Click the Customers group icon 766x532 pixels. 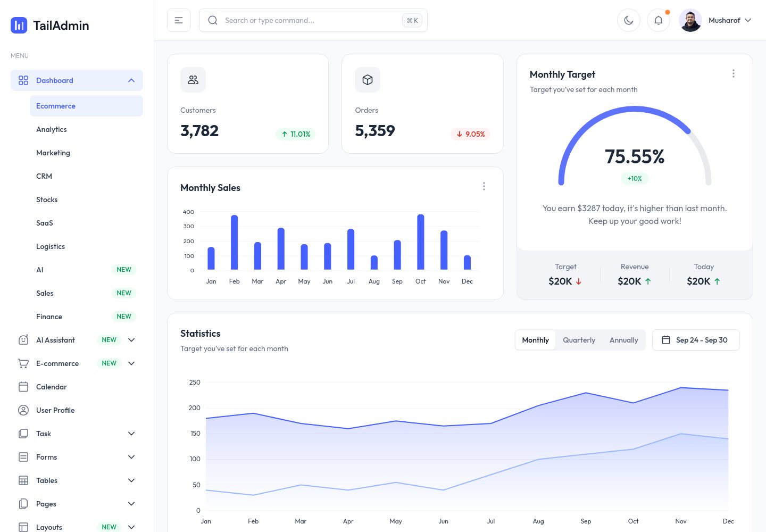point(193,80)
